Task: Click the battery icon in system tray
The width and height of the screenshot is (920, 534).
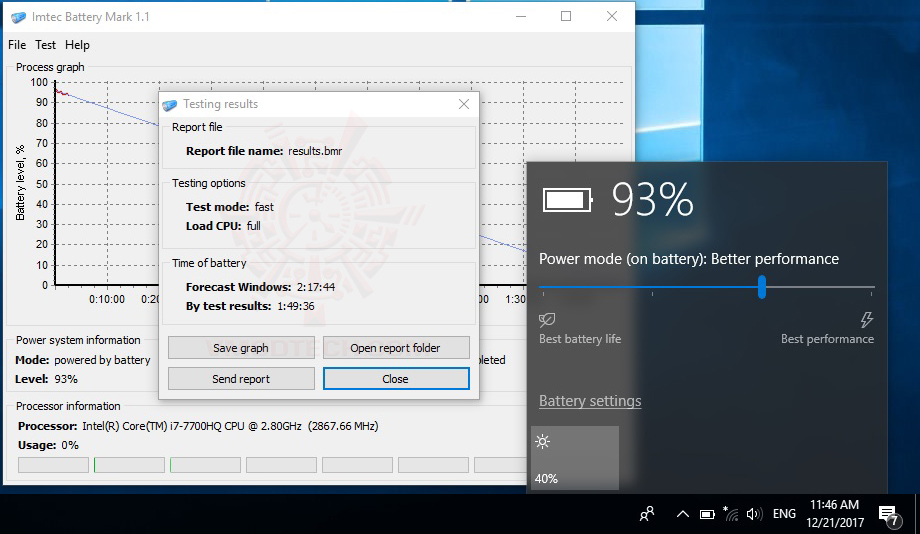Action: click(707, 515)
